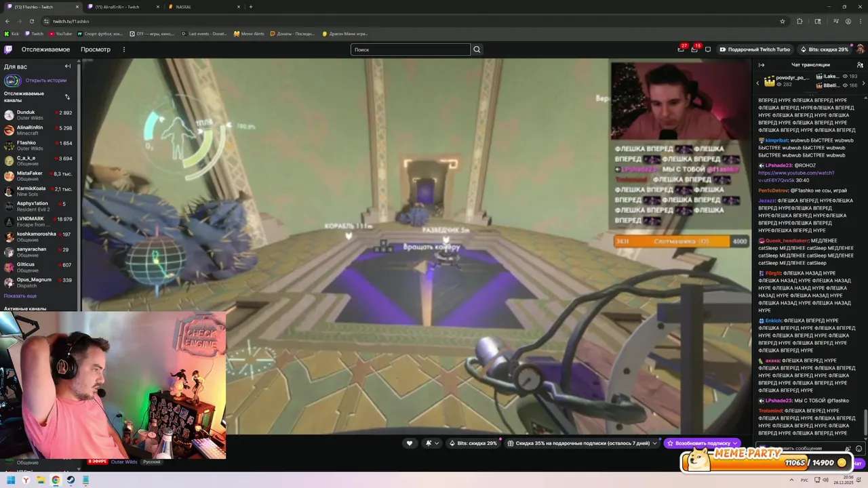Open the three-dot menu next to Просмотр
Screen dimensions: 868x488
point(123,49)
